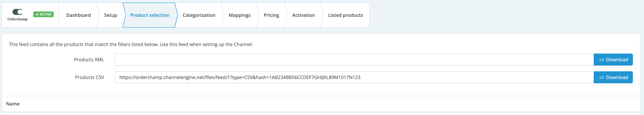Click the Products XML label
This screenshot has width=644, height=115.
pos(89,60)
